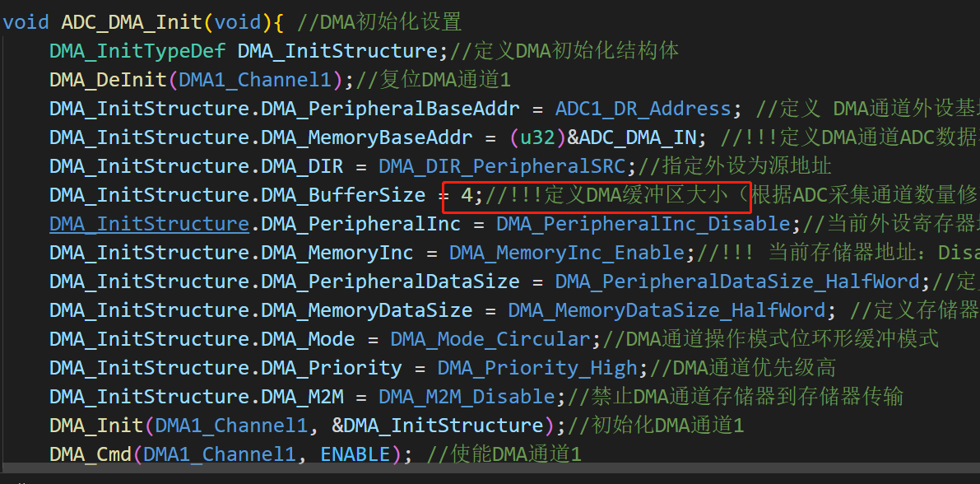980x484 pixels.
Task: Click the DMA_MemoryInc_Enable constant
Action: point(567,253)
